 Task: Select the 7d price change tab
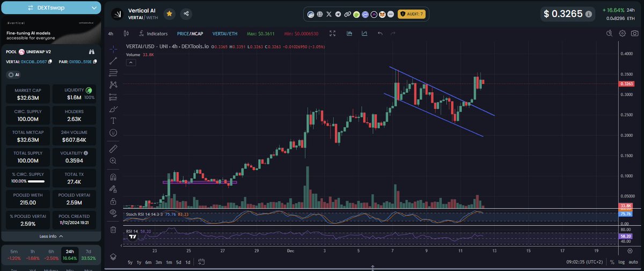[89, 254]
